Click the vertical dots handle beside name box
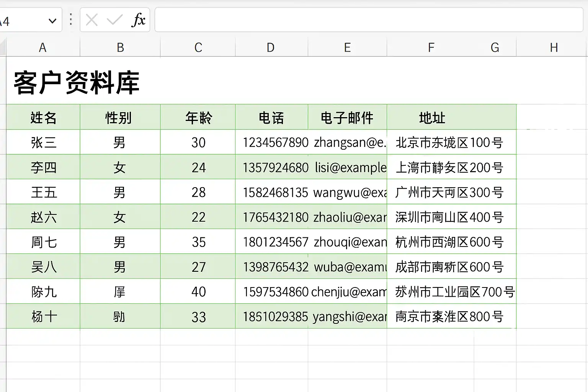 point(71,20)
